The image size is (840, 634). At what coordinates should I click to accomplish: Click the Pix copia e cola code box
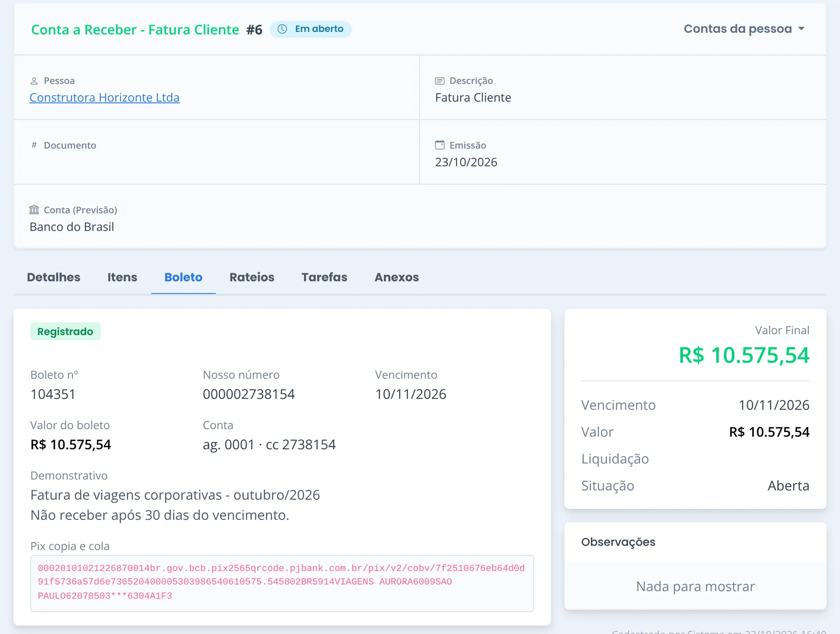coord(282,583)
